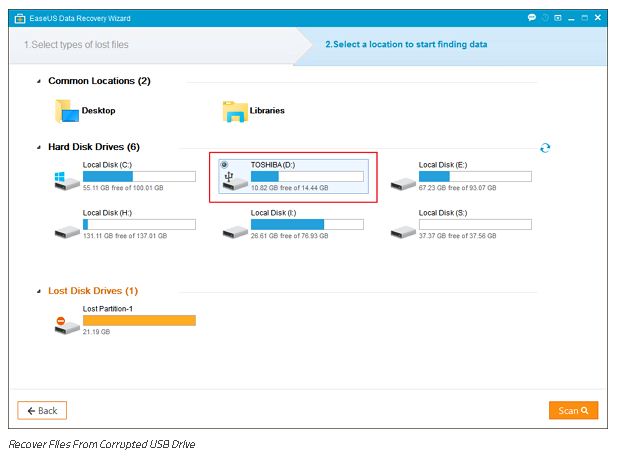This screenshot has width=626, height=456.
Task: Minimize the Data Recovery Wizard window
Action: (x=571, y=18)
